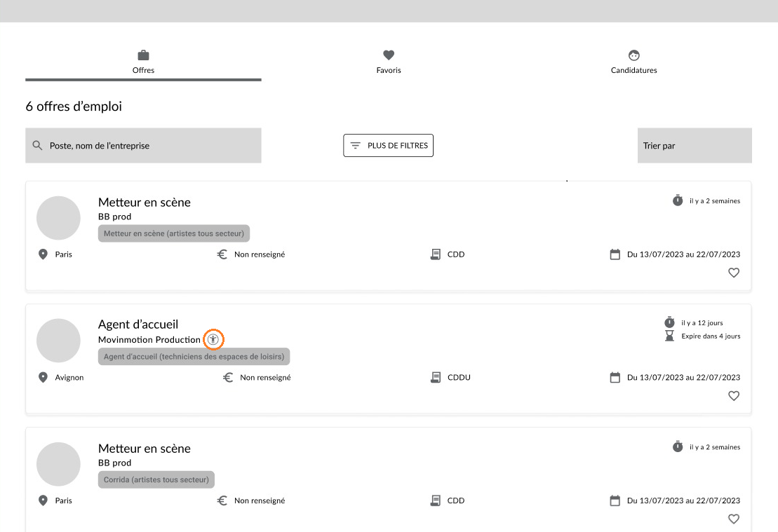Screen dimensions: 778x532
Task: Click the Corrida (artistes tous secteur) tag
Action: 156,479
